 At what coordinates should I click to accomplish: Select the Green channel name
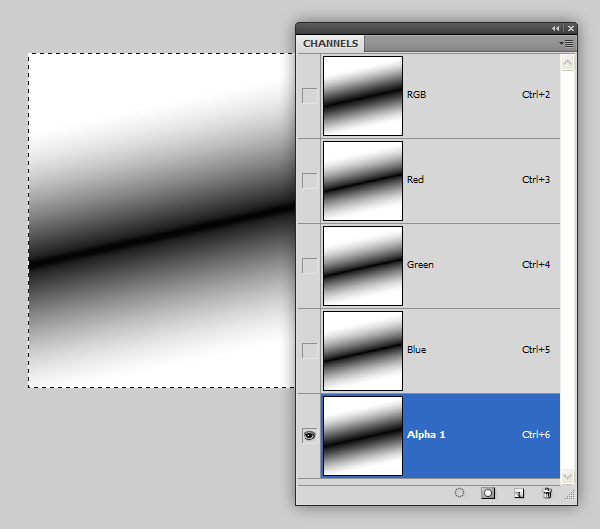tap(420, 264)
